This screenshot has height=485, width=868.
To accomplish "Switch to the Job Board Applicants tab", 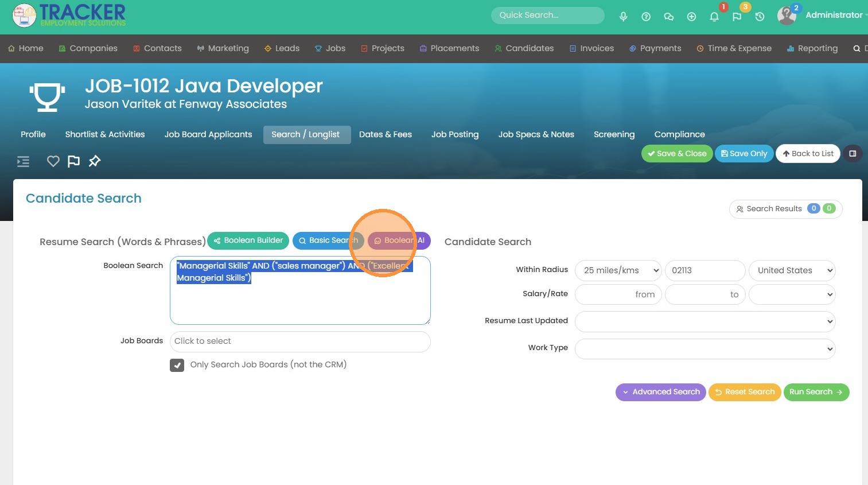I will pos(208,134).
